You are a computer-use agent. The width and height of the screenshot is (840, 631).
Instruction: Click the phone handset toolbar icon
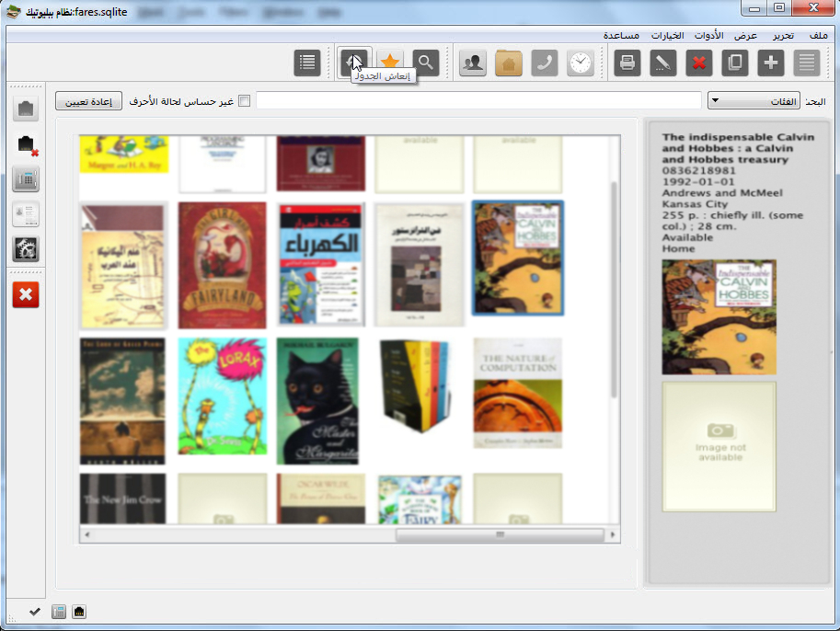(x=545, y=63)
